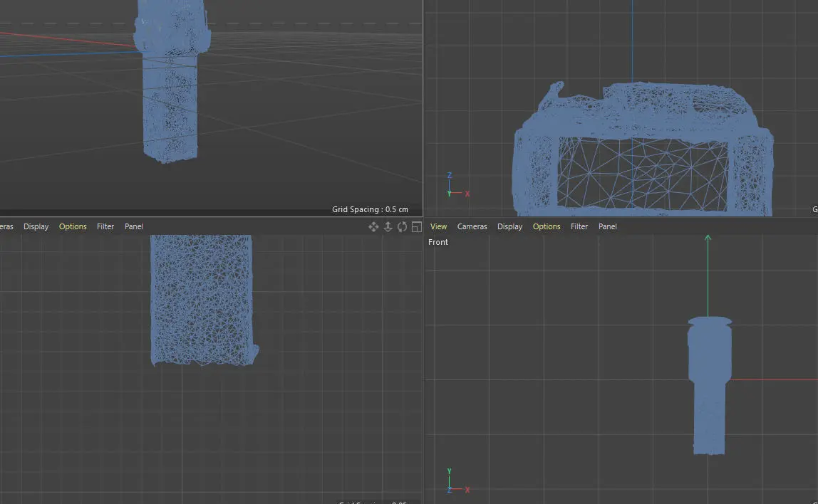The height and width of the screenshot is (504, 818).
Task: Open Filter menu left of the navigation icons
Action: (105, 226)
